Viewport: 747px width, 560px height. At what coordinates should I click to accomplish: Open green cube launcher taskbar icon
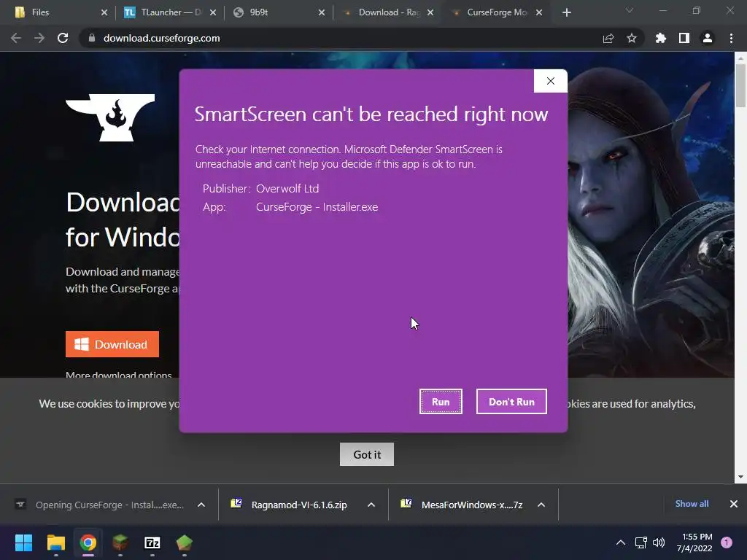(185, 542)
